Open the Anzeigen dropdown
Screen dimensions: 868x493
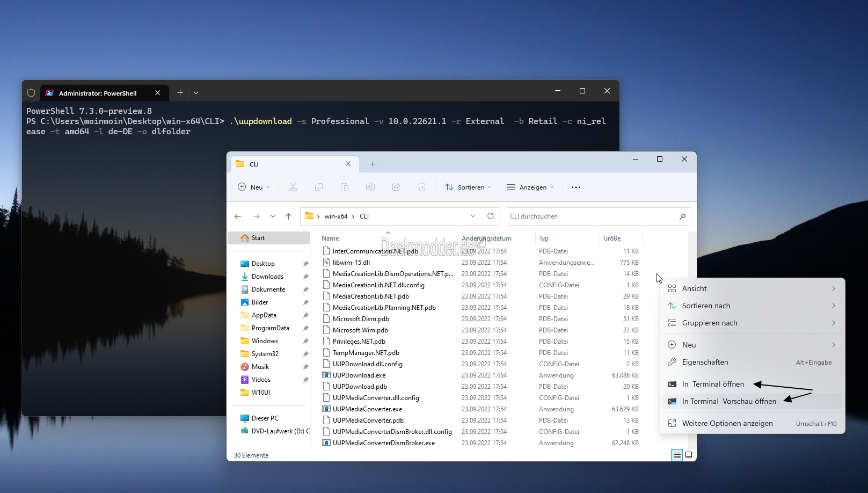[530, 187]
